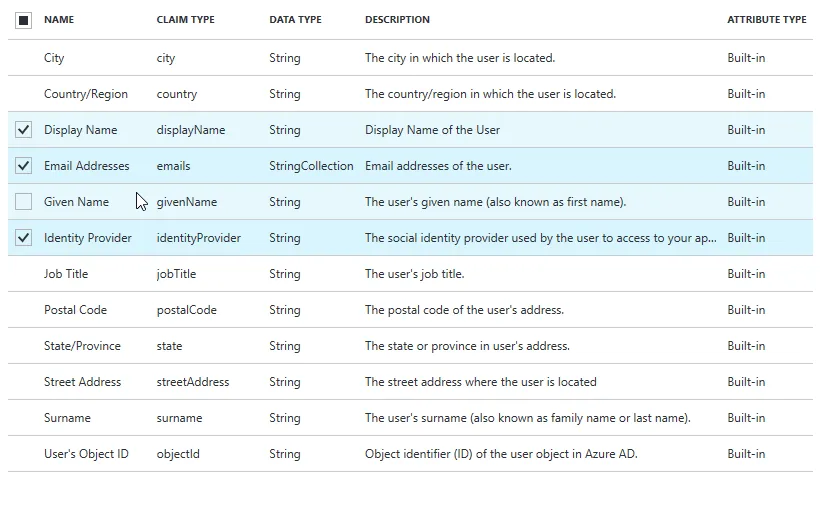
Task: Check the Given Name checkbox
Action: [x=24, y=202]
